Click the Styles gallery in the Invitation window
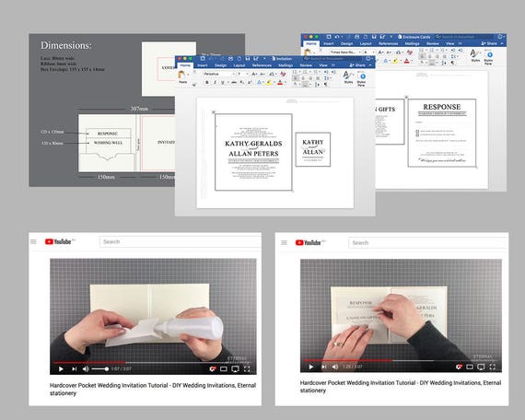This screenshot has width=525, height=420. (x=347, y=76)
